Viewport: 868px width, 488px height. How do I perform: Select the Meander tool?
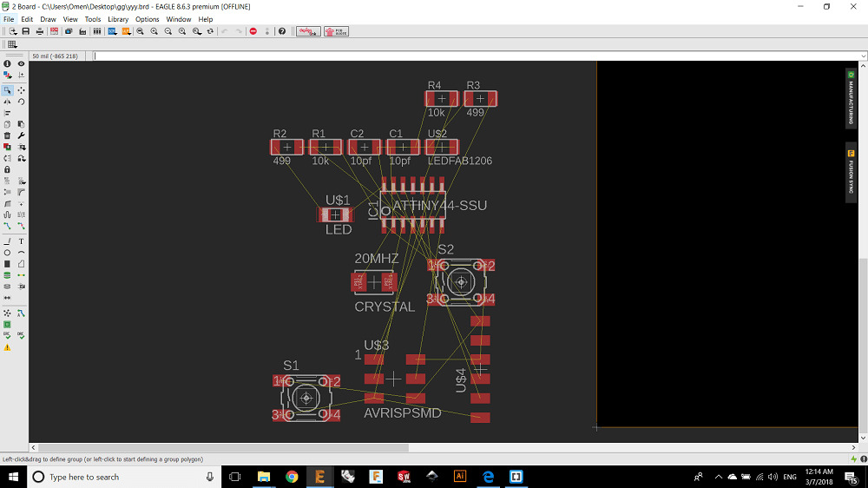[7, 215]
